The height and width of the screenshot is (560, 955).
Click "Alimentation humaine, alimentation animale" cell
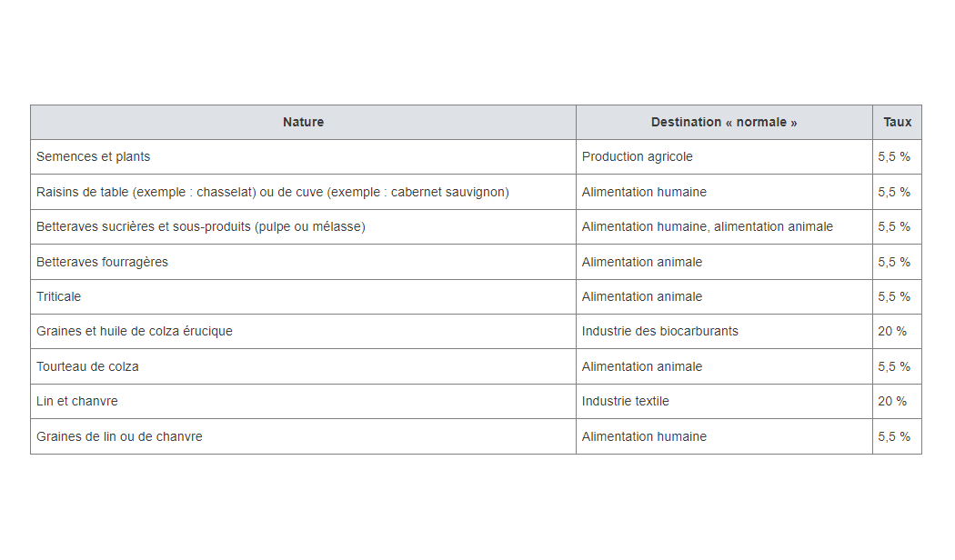pos(707,226)
